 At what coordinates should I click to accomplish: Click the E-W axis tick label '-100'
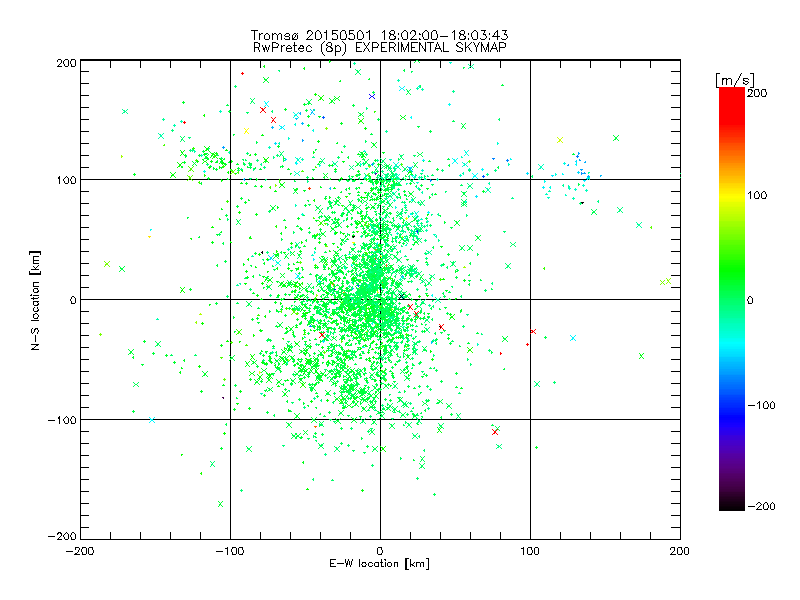(230, 551)
